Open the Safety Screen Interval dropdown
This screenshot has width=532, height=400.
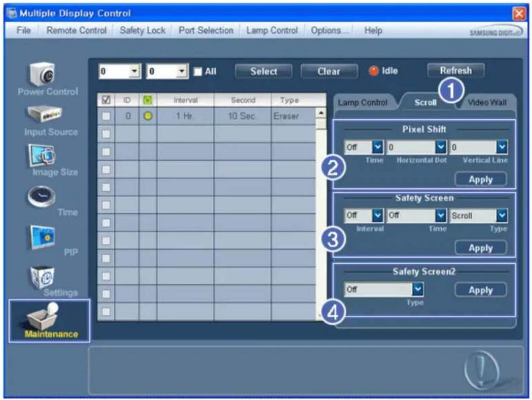coord(377,215)
